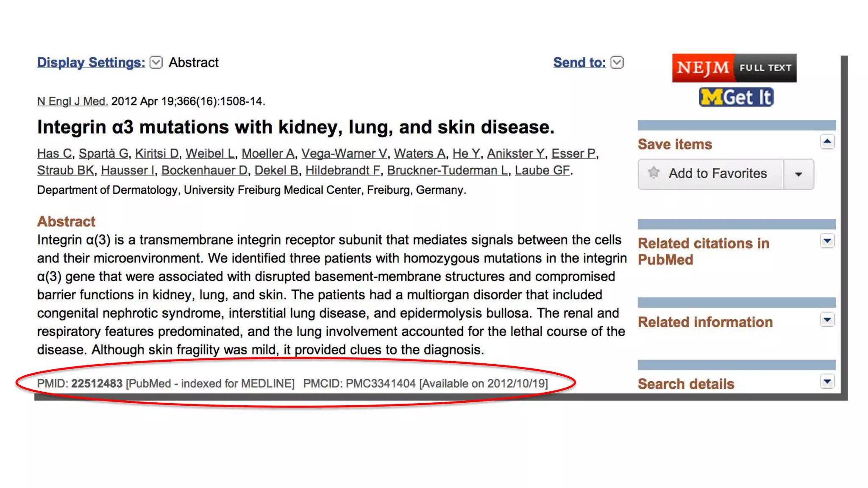
Task: Open the Send to dropdown arrow
Action: coord(617,63)
